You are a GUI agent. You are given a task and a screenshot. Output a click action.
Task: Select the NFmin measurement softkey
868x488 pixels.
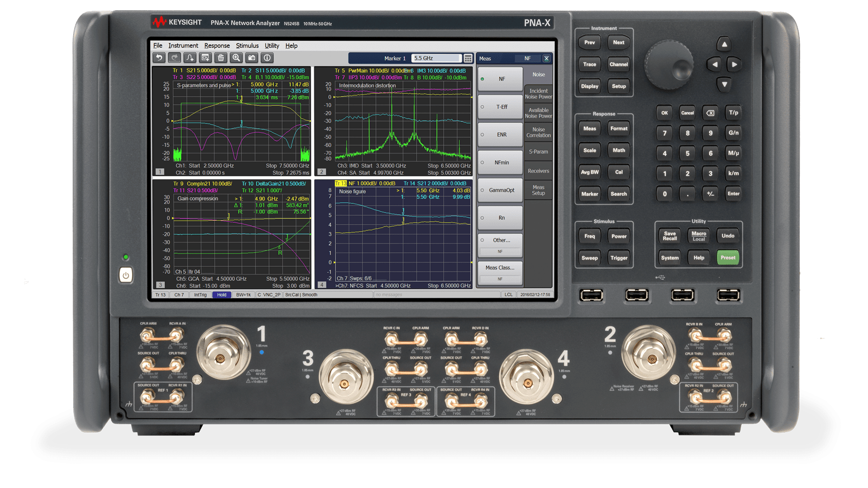tap(500, 162)
